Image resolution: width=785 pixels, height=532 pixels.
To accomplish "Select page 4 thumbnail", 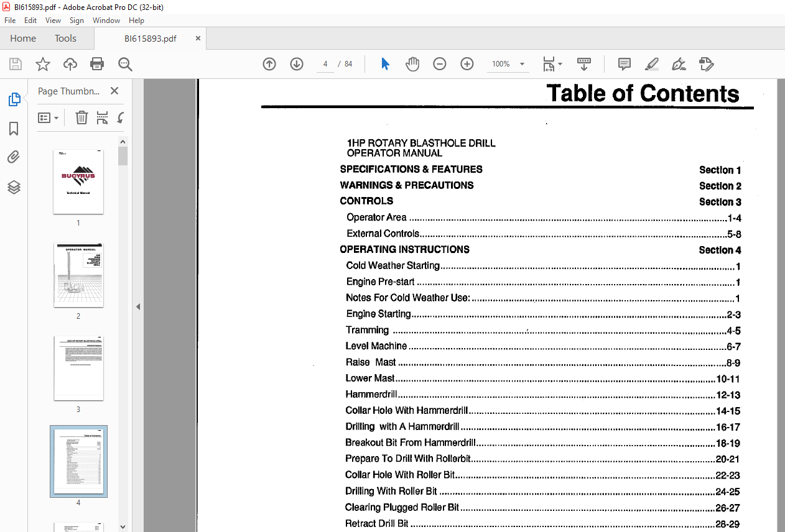I will coord(78,461).
